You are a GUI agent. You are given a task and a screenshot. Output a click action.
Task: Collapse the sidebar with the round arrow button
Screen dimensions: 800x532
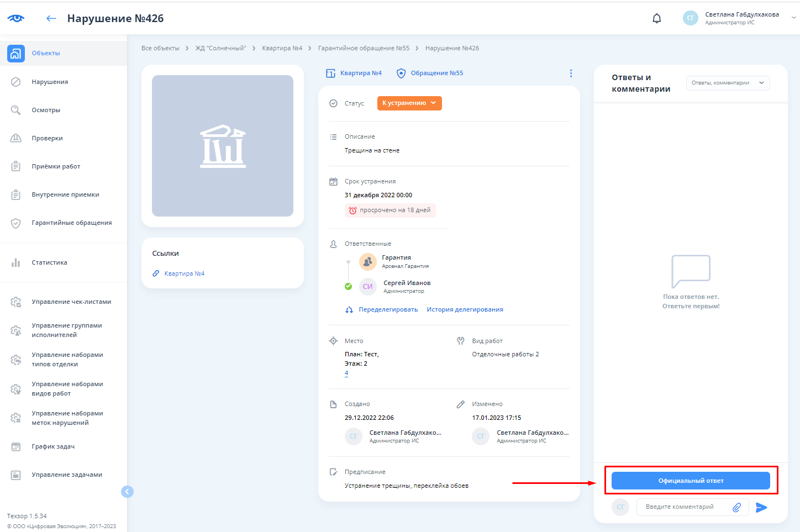tap(127, 491)
